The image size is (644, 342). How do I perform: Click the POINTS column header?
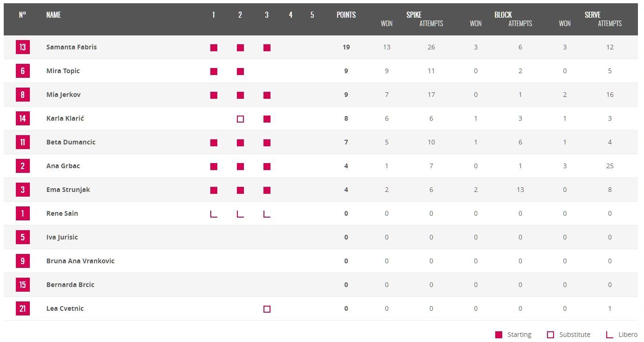click(346, 15)
